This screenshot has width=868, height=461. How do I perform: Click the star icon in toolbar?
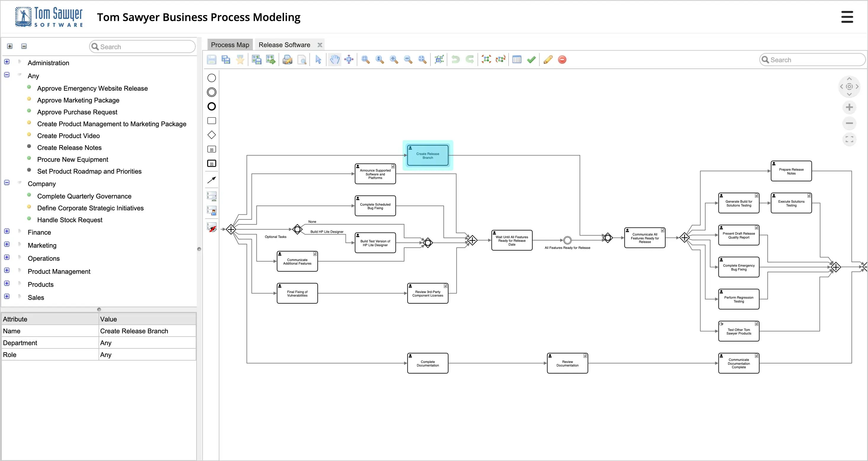pyautogui.click(x=240, y=60)
